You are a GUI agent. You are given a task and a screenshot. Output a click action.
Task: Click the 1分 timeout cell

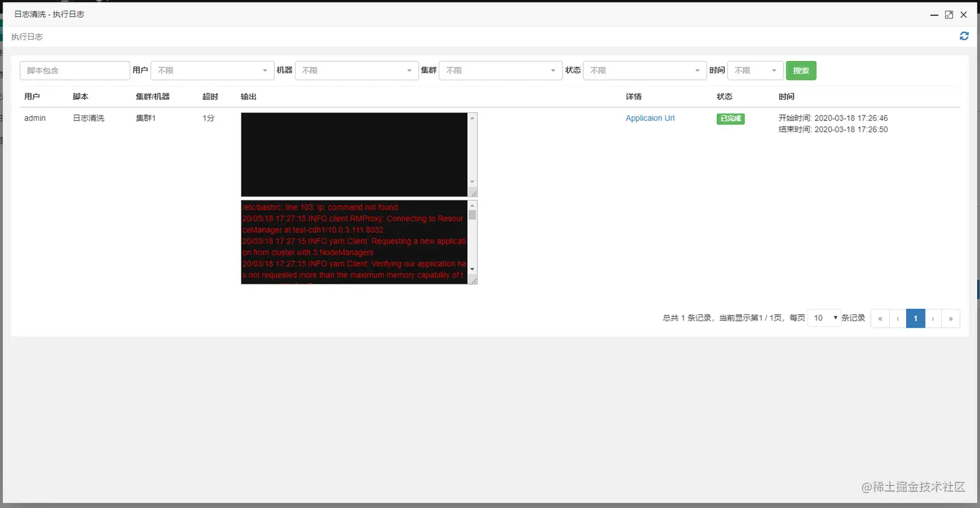click(x=208, y=118)
